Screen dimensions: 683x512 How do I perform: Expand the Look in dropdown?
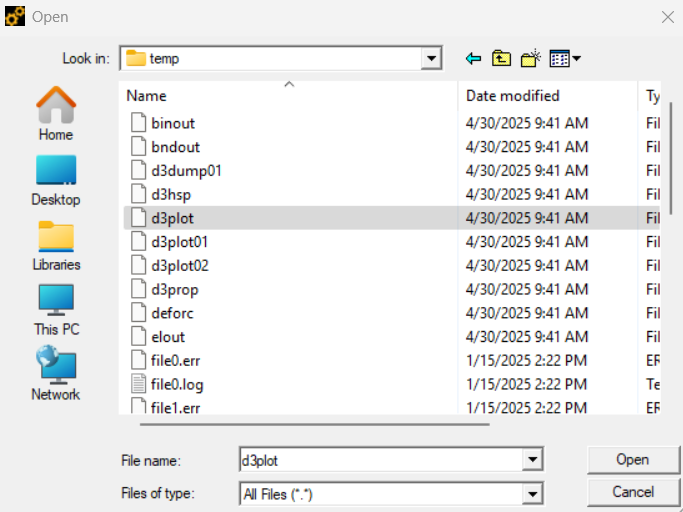(432, 59)
